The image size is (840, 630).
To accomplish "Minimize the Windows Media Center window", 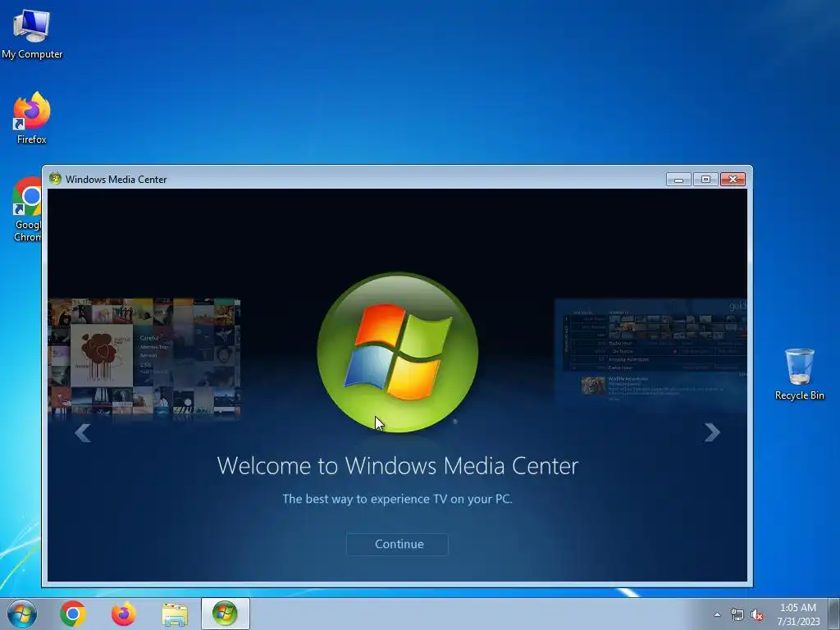I will [x=678, y=180].
